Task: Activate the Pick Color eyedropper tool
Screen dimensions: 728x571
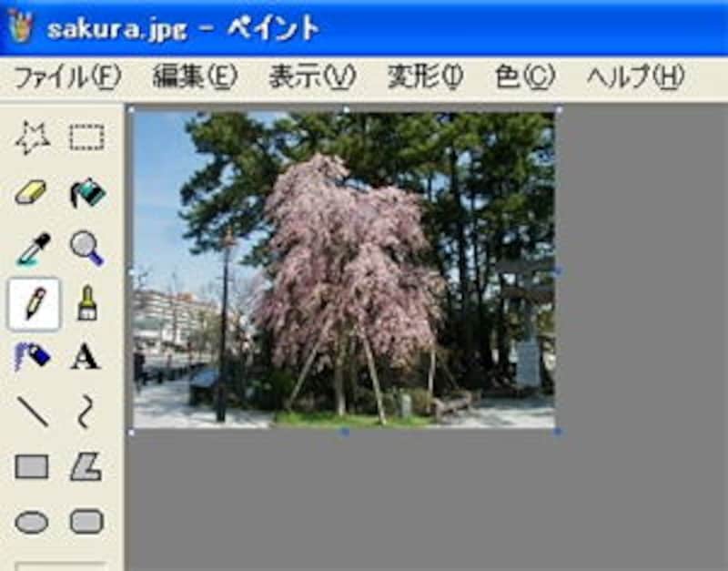Action: (x=33, y=250)
